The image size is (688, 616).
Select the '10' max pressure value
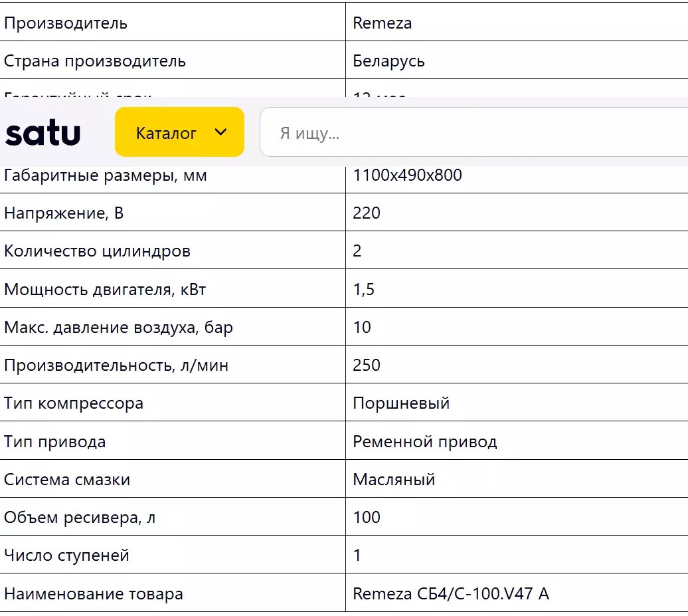pyautogui.click(x=362, y=327)
